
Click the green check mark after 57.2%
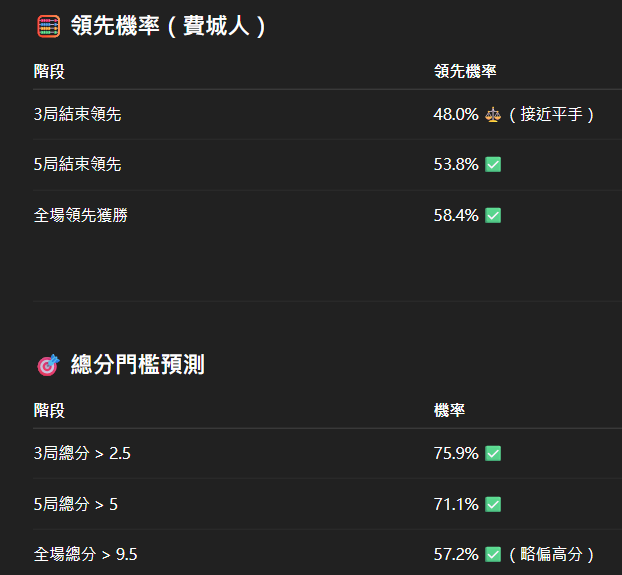click(x=493, y=554)
